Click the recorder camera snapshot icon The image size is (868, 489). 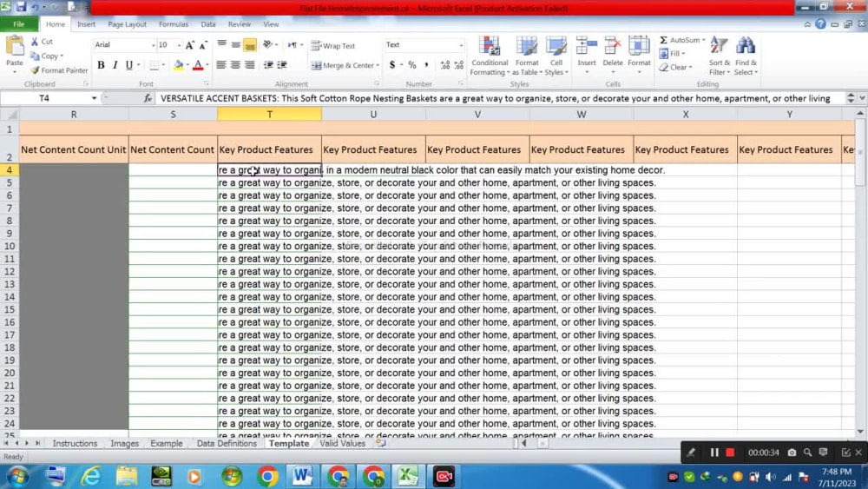[792, 453]
